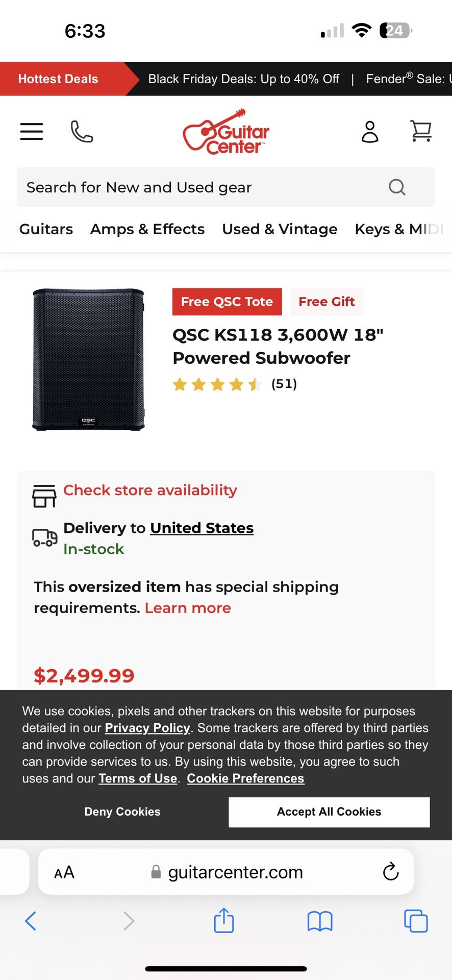Viewport: 452px width, 980px height.
Task: Tap the search magnifier icon
Action: pyautogui.click(x=397, y=187)
